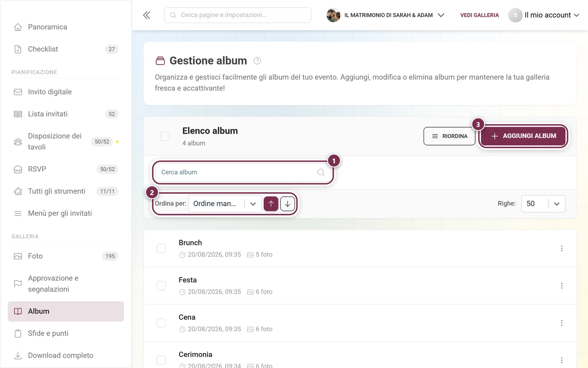The image size is (588, 368).
Task: Click the Riordina button
Action: click(449, 136)
